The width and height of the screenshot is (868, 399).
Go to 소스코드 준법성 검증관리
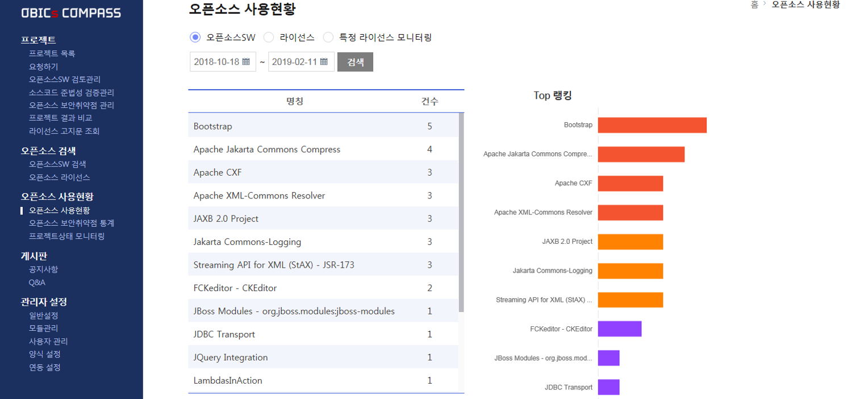coord(72,92)
